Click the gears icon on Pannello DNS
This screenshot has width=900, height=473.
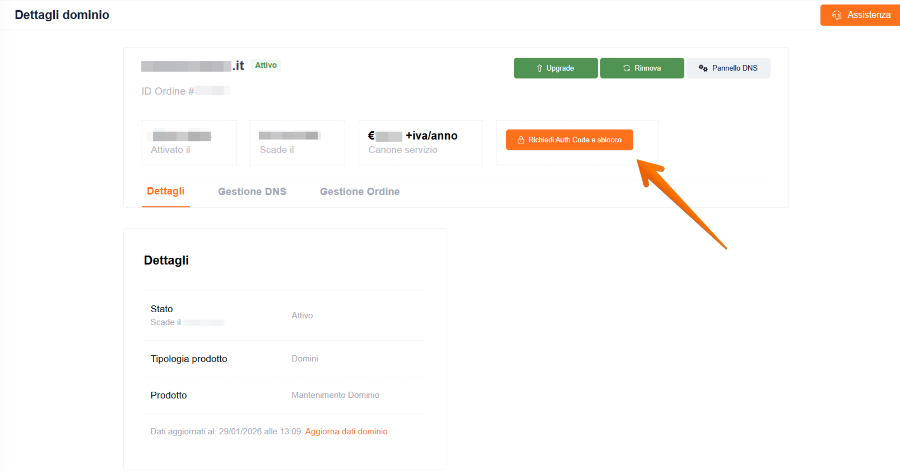[x=703, y=68]
